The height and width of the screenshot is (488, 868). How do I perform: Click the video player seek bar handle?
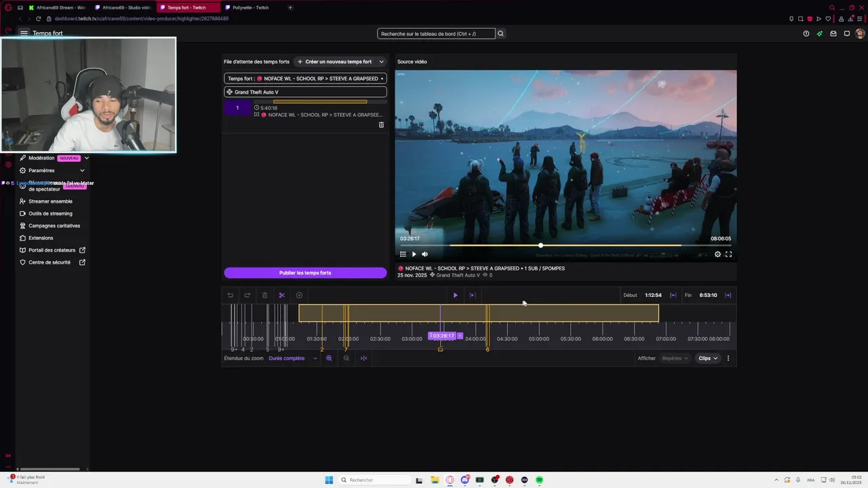[x=540, y=245]
